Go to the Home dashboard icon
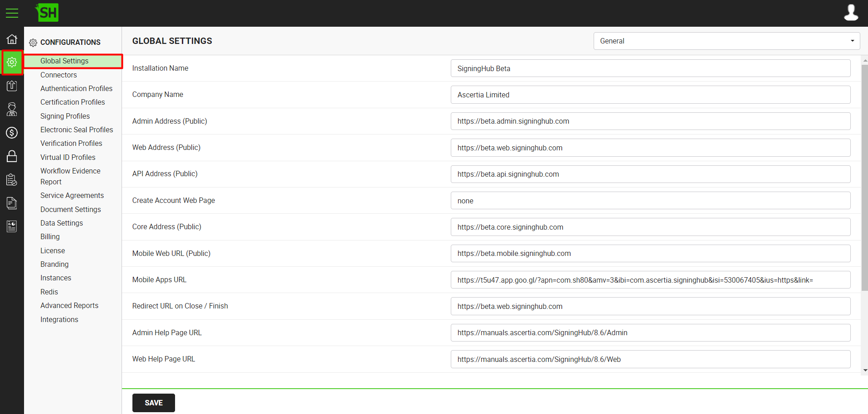This screenshot has height=414, width=868. click(x=12, y=39)
